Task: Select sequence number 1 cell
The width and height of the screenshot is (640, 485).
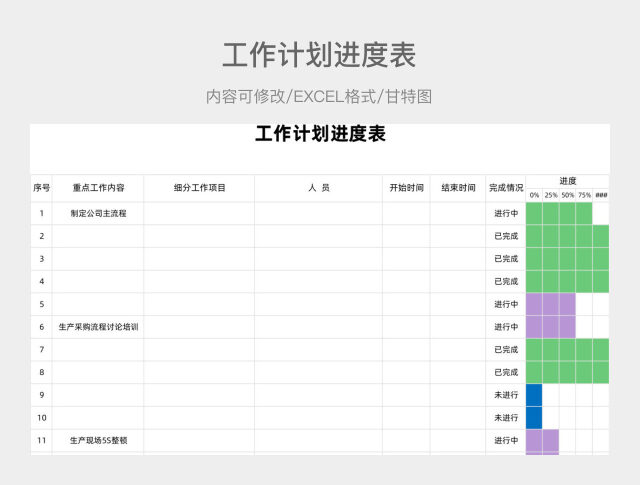Action: coord(41,214)
